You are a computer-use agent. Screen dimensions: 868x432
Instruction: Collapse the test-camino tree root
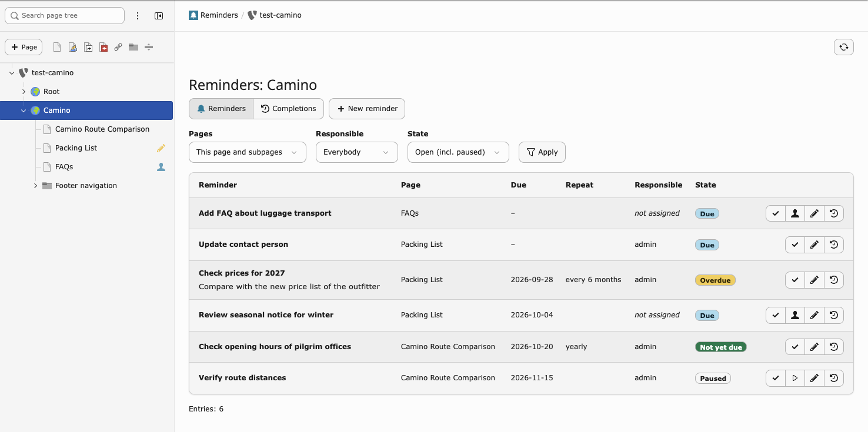[x=12, y=73]
